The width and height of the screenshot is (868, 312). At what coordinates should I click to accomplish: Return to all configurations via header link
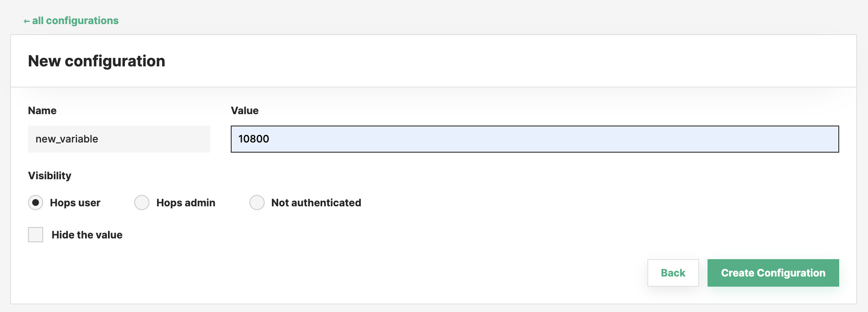coord(75,20)
